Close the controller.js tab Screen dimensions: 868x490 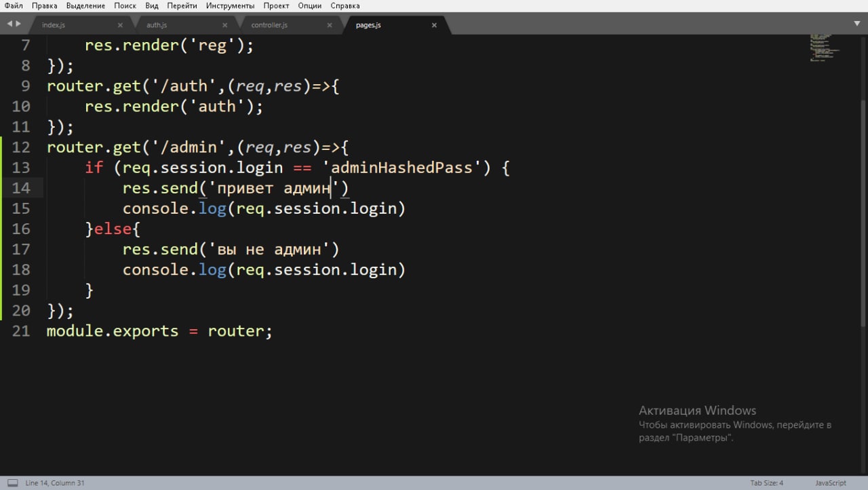(x=330, y=25)
